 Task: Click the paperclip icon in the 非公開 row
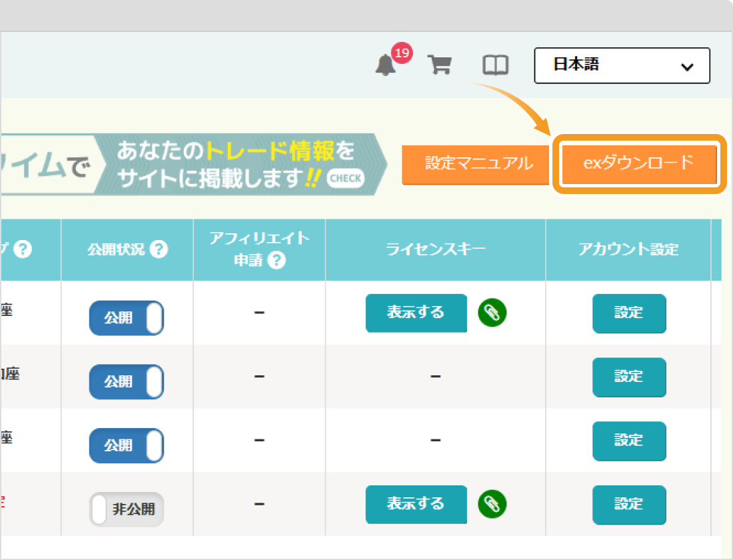[492, 505]
